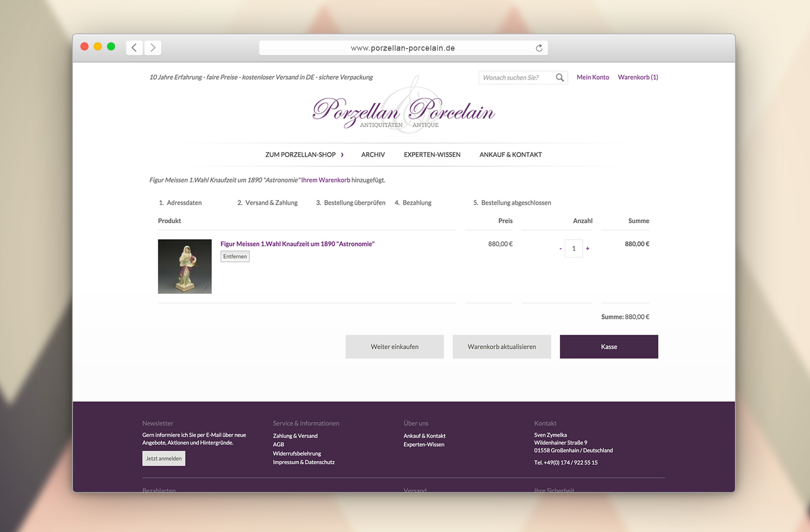
Task: Open the Warenkorb (1) link
Action: pos(638,77)
